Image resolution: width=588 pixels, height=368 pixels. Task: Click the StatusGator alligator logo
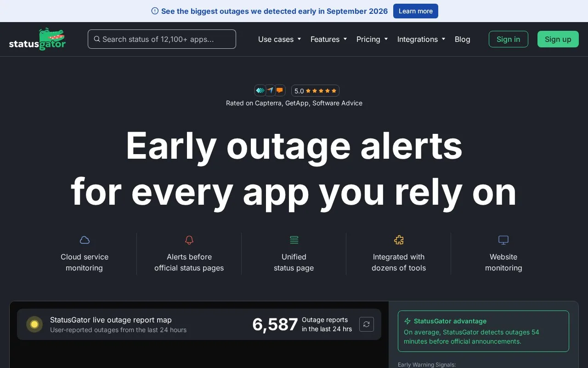tap(38, 39)
